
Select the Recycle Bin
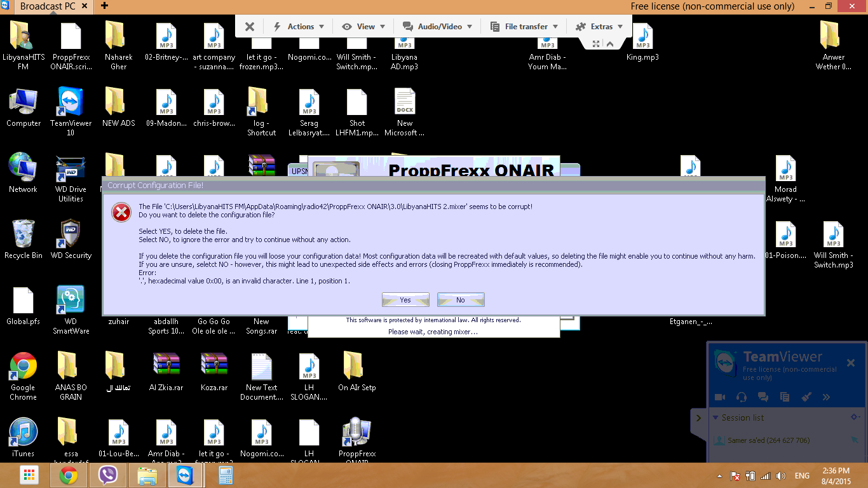(x=24, y=240)
